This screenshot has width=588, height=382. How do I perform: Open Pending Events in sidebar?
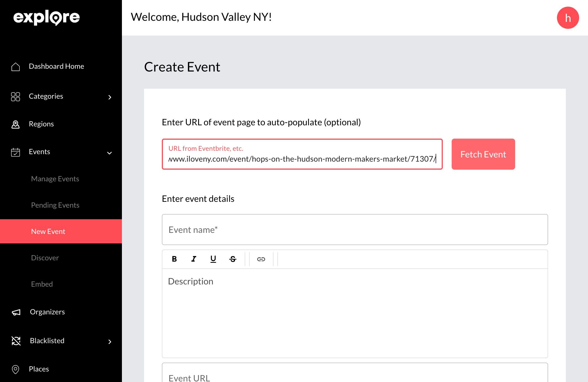tap(55, 205)
